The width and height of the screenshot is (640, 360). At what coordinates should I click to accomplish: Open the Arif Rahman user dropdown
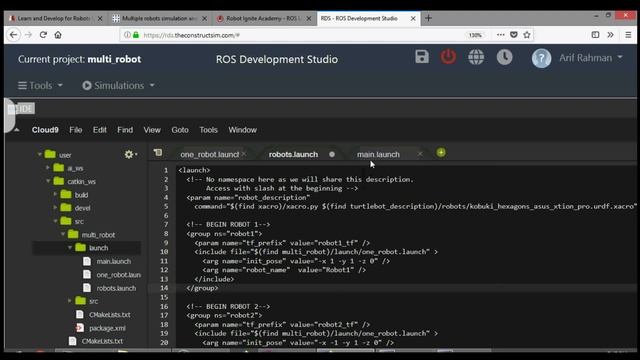[x=591, y=58]
